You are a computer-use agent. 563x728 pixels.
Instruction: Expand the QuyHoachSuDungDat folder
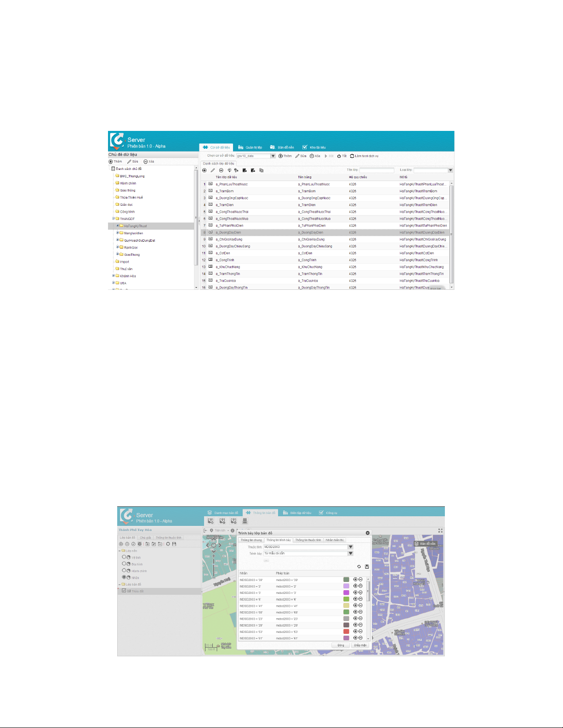118,240
